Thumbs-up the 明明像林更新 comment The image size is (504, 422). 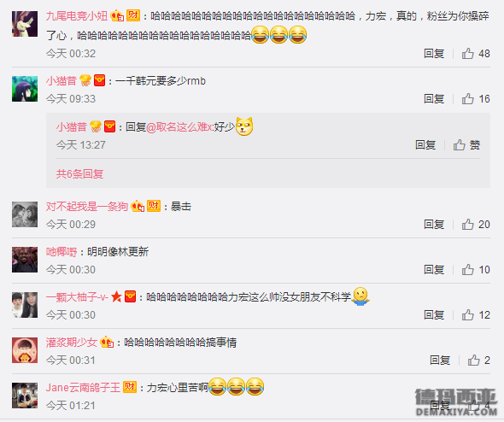pyautogui.click(x=476, y=270)
